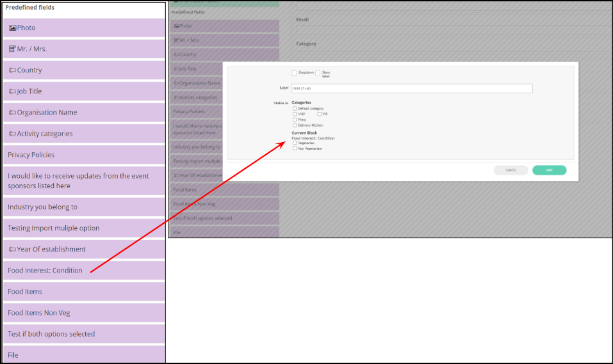This screenshot has width=613, height=364.
Task: Select Testing Import muliple option in enlarged panel
Action: (84, 228)
